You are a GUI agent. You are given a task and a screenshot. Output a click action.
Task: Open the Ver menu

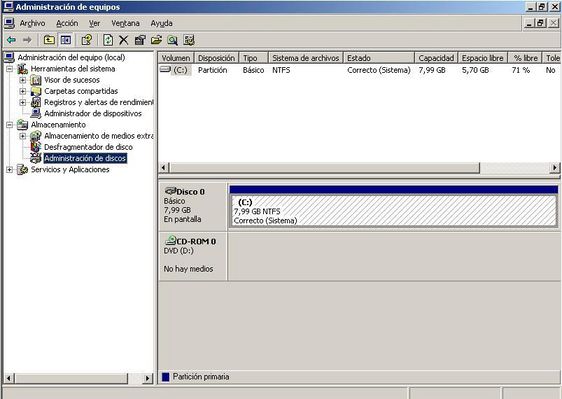click(95, 23)
